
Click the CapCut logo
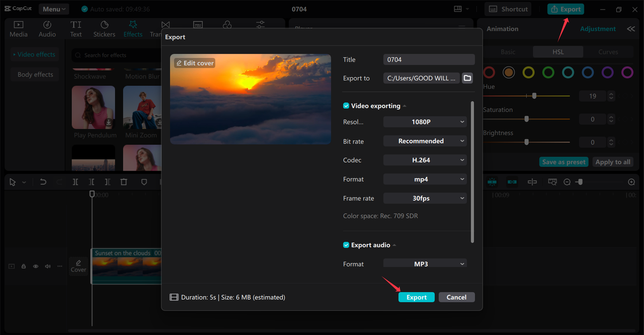click(18, 9)
